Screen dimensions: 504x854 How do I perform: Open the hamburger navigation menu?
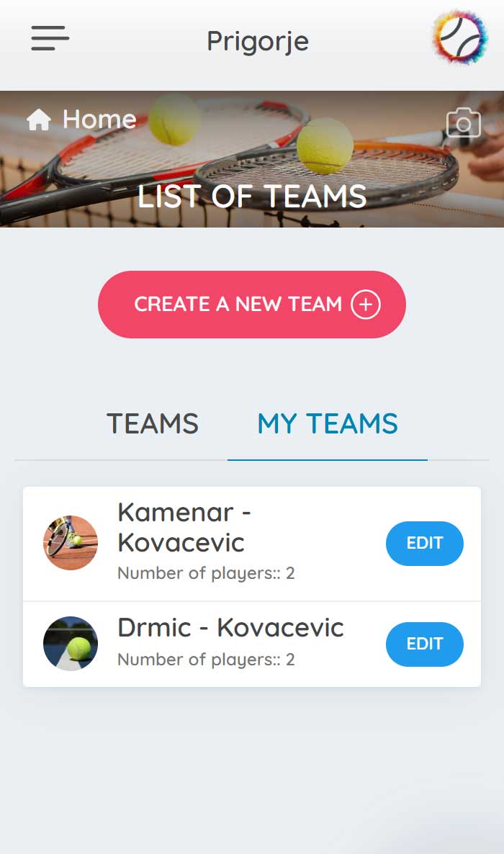pyautogui.click(x=50, y=38)
